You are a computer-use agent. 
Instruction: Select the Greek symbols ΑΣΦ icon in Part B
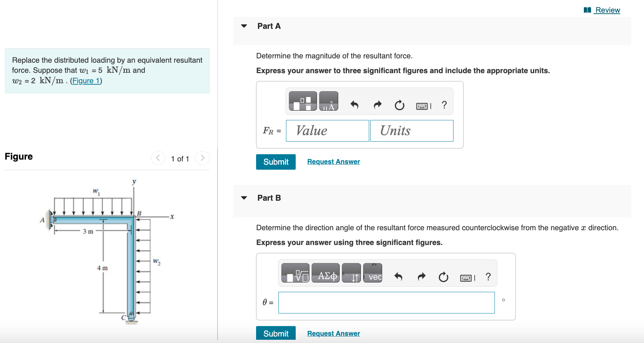[x=325, y=273]
